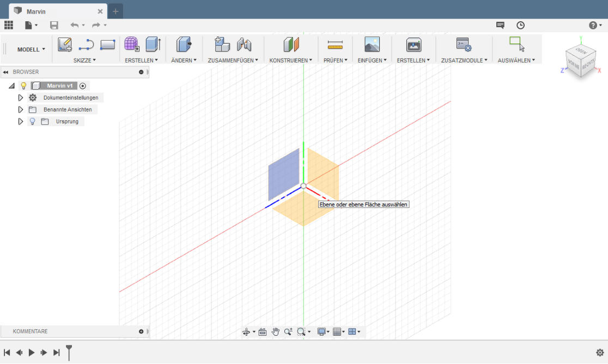The height and width of the screenshot is (364, 608).
Task: Expand the Benannte Ansichten node
Action: pos(21,109)
